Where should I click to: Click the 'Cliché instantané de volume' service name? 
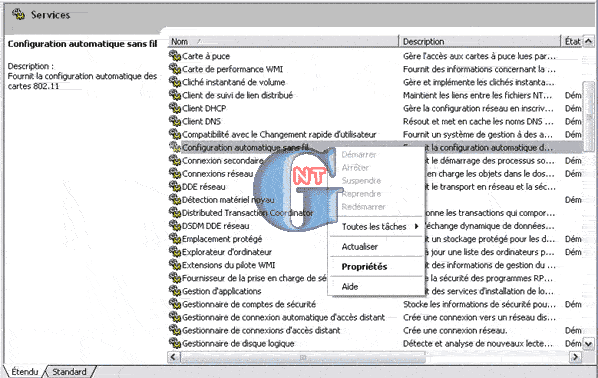(x=233, y=82)
